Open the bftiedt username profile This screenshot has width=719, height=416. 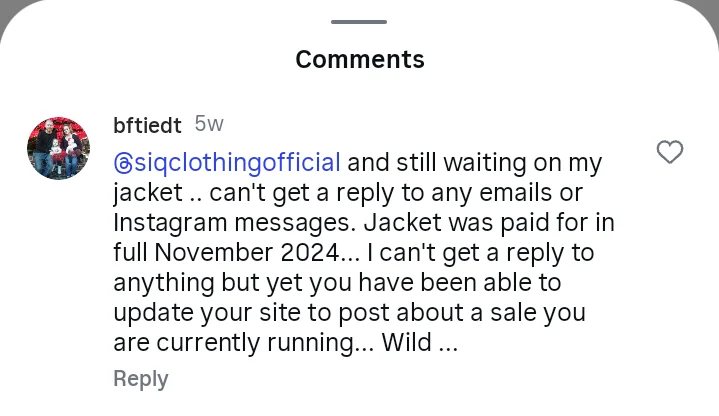click(x=147, y=125)
